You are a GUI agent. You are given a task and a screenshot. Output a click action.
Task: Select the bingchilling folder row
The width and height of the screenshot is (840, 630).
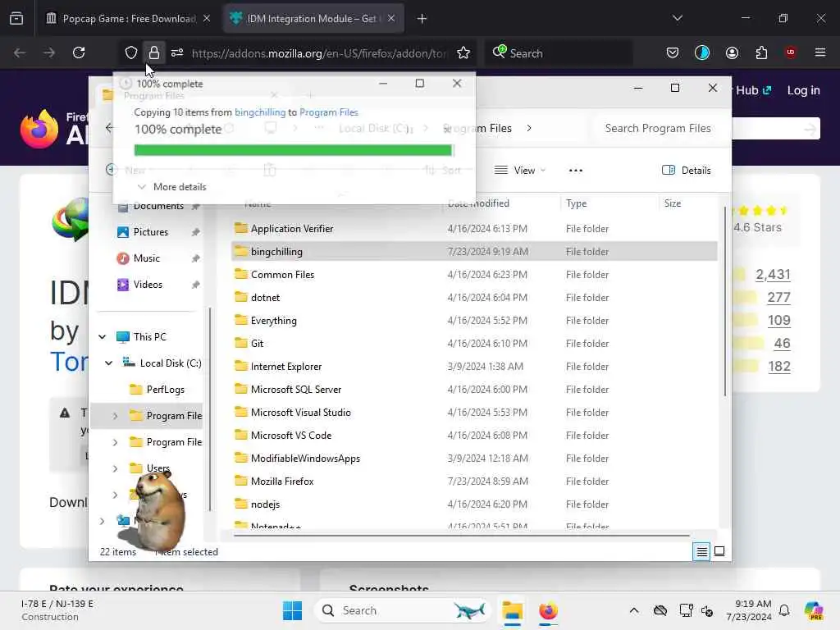[x=474, y=252]
